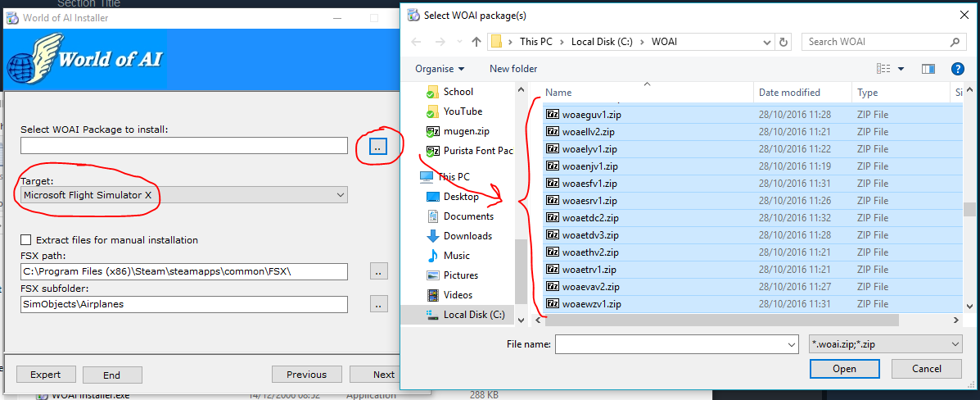This screenshot has height=400, width=980.
Task: Click the zip icon of woaeguv1.zip
Action: pos(553,115)
